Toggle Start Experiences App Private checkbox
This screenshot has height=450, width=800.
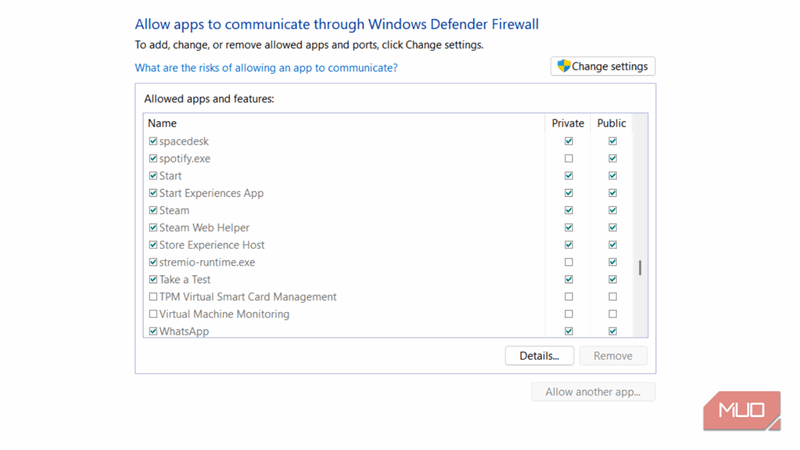coord(568,193)
